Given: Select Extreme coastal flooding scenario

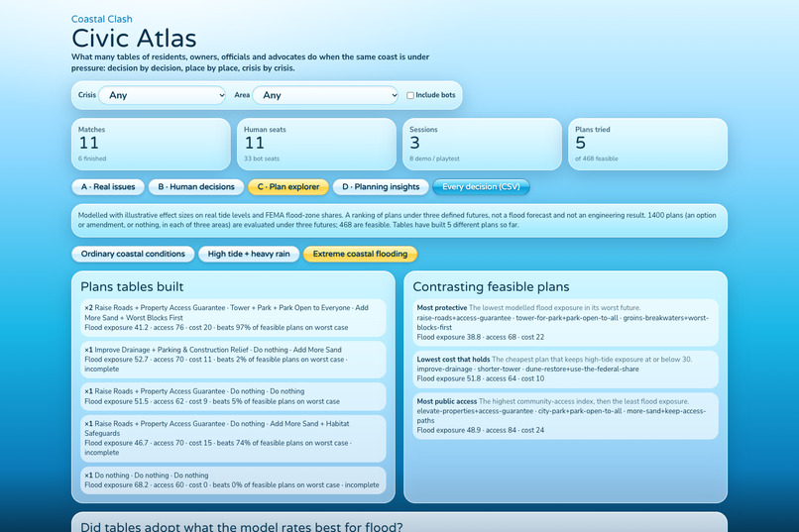Looking at the screenshot, I should pos(360,254).
